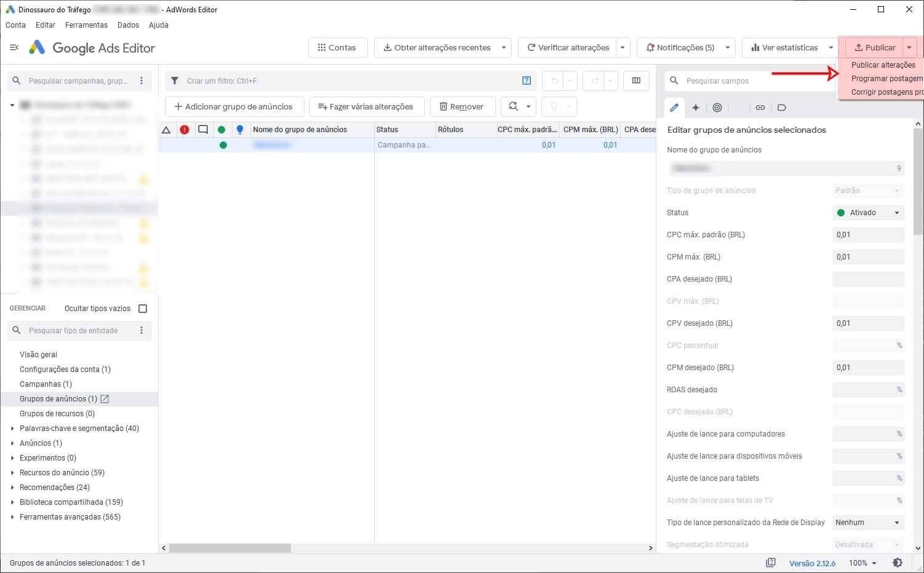Viewport: 924px width, 573px height.
Task: Click the Pesquisar tipo de entidade field
Action: (x=80, y=330)
